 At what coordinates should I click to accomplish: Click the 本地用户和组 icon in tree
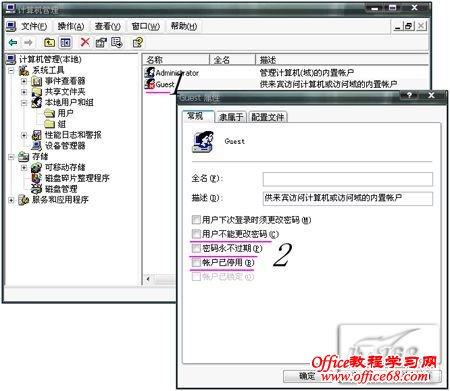tap(36, 102)
